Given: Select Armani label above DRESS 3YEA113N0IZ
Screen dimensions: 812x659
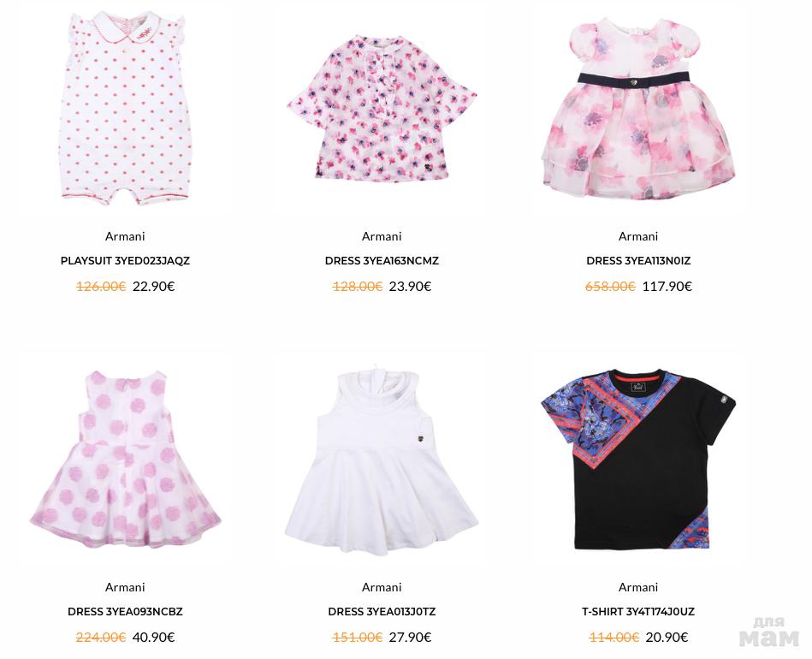Looking at the screenshot, I should (x=638, y=236).
